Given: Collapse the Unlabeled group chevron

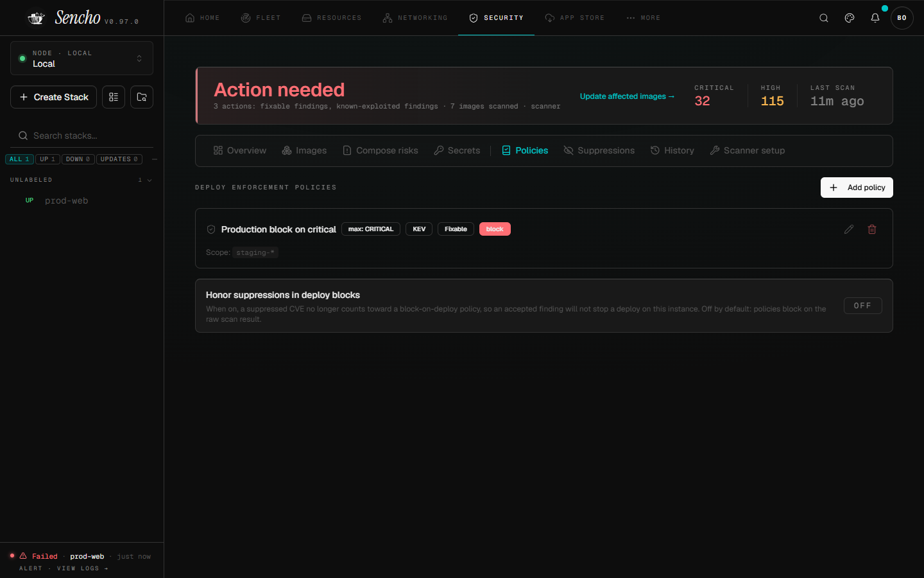Looking at the screenshot, I should (150, 180).
